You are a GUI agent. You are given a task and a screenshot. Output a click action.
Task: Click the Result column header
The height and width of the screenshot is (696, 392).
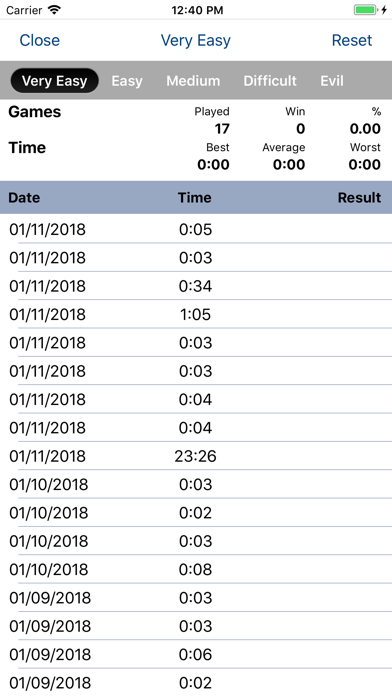click(x=359, y=198)
